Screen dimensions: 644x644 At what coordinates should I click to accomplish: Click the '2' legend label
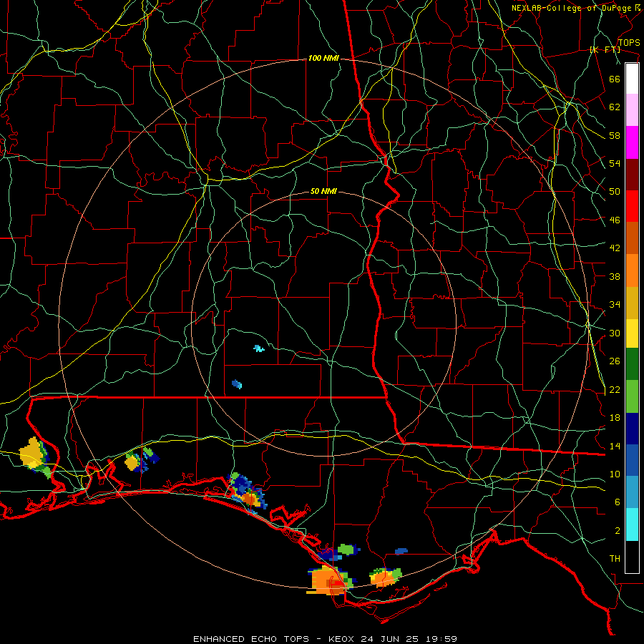(x=618, y=531)
